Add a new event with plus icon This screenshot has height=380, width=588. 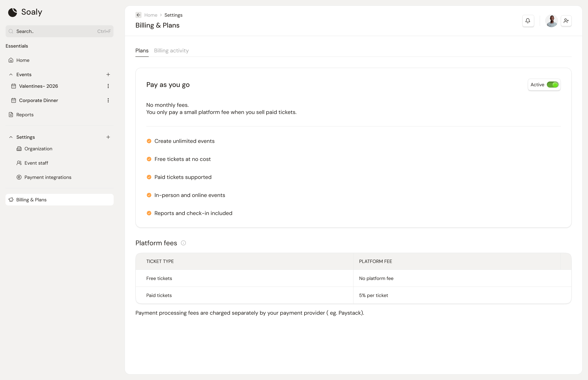[108, 75]
